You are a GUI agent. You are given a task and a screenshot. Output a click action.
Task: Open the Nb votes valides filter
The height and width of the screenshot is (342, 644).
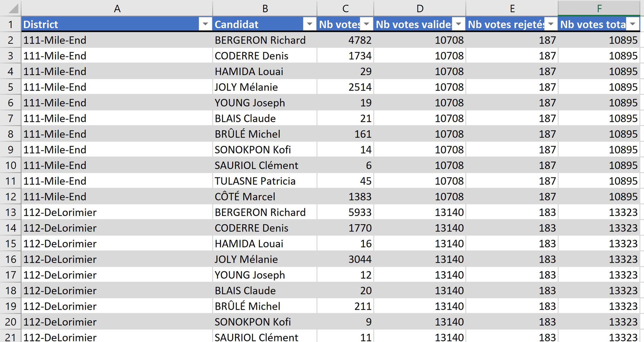pos(458,24)
